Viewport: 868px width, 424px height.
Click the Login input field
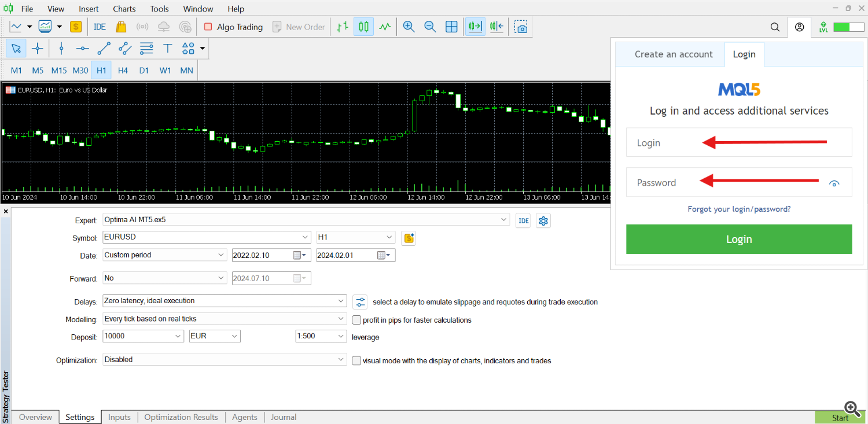pyautogui.click(x=739, y=142)
